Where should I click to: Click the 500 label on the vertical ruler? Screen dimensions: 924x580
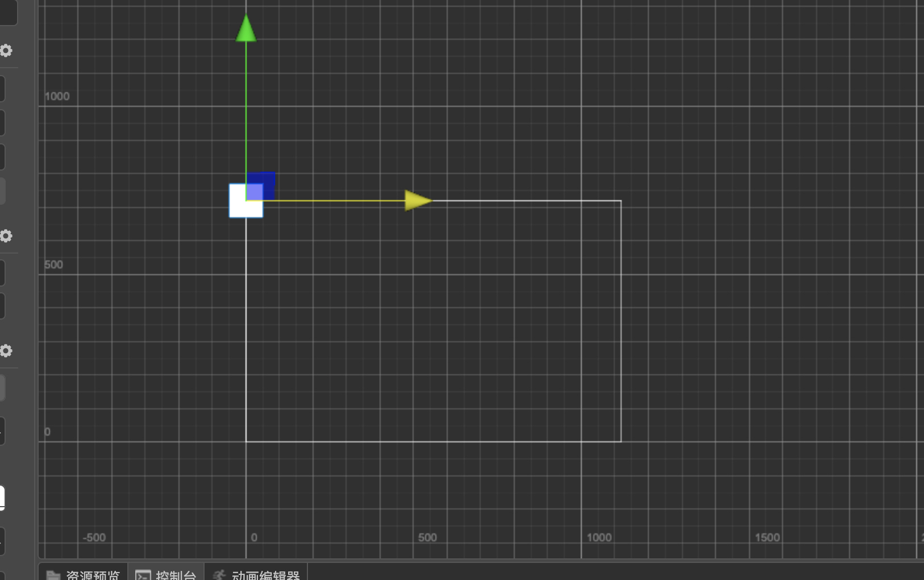pyautogui.click(x=53, y=265)
